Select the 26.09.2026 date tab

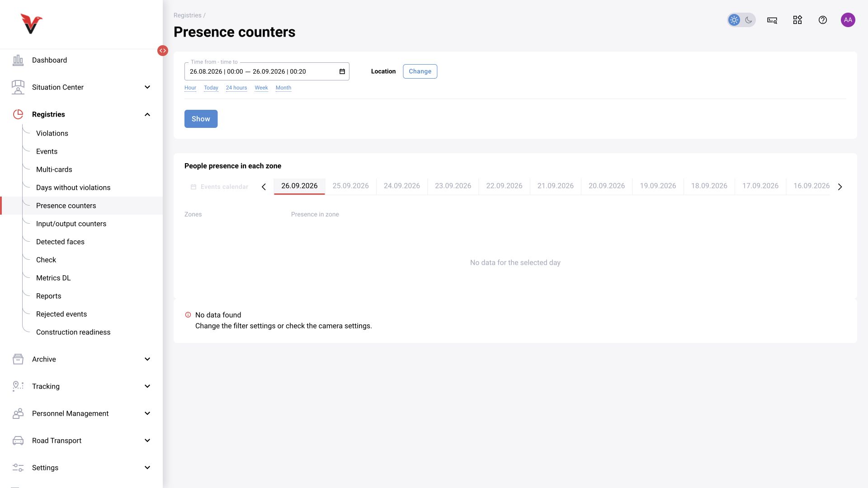[x=299, y=186]
